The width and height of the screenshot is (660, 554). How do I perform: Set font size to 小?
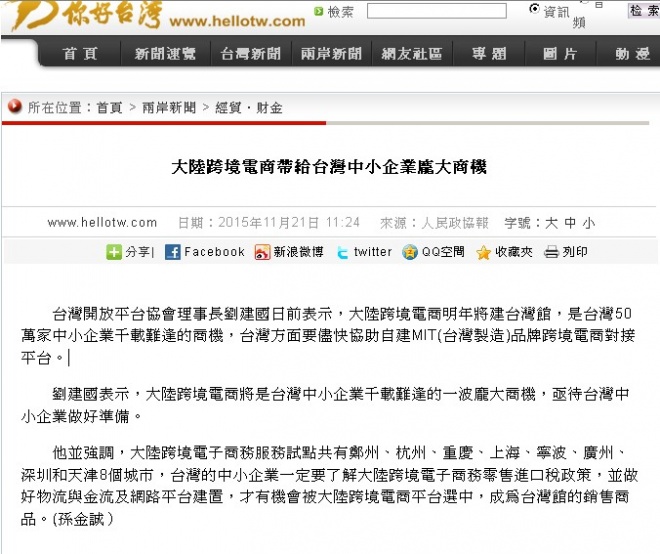click(588, 223)
